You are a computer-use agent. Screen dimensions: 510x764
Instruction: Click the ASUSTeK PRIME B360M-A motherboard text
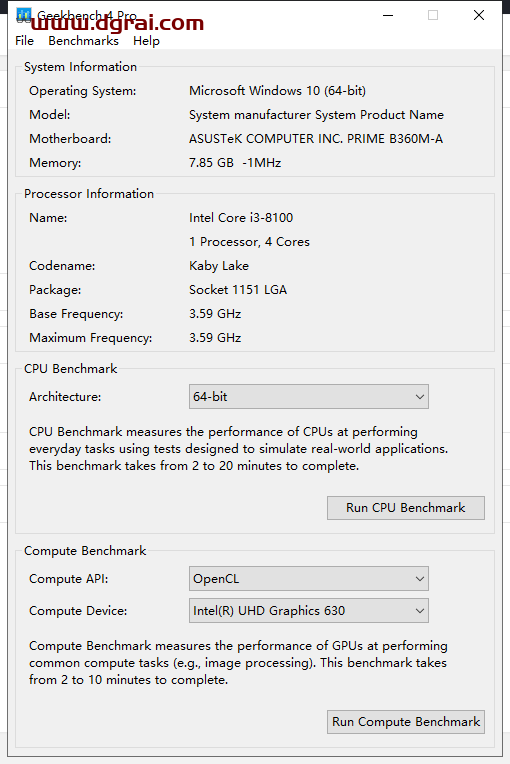(316, 139)
